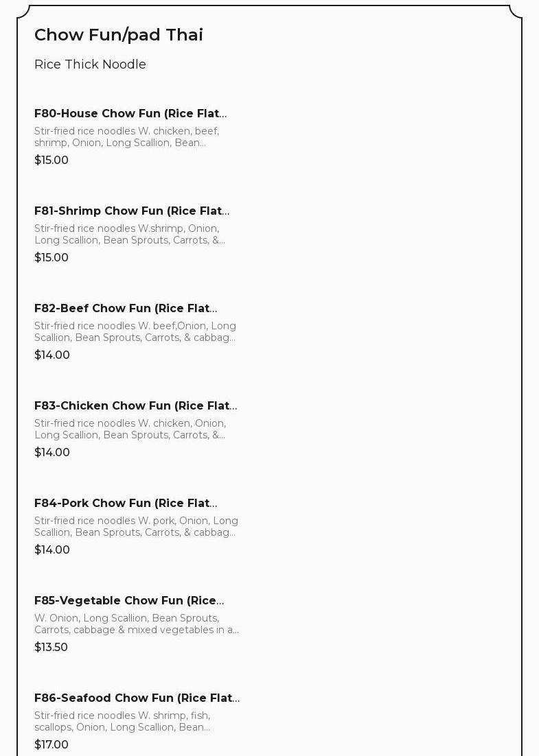Click the $14.00 price under Chicken Chow Fun
Image resolution: width=539 pixels, height=756 pixels.
pyautogui.click(x=52, y=453)
